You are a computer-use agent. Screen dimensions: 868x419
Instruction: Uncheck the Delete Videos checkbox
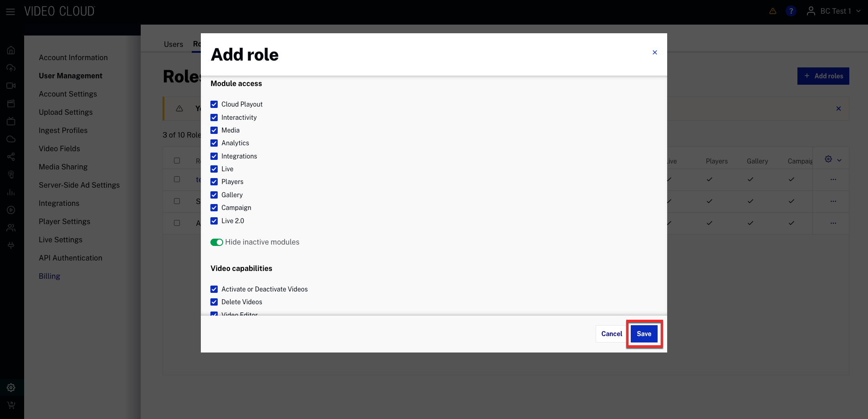[x=214, y=302]
